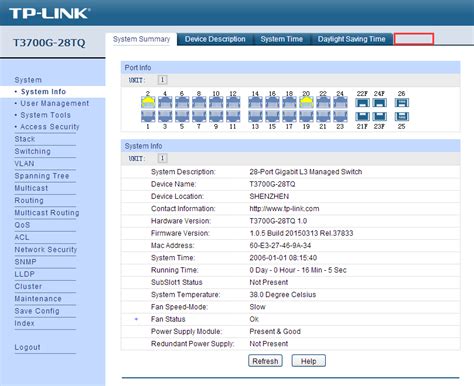Open System Tools submenu

click(46, 115)
